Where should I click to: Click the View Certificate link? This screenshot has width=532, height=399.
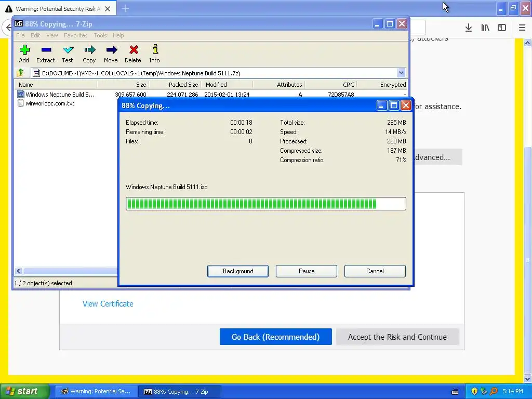tap(108, 303)
